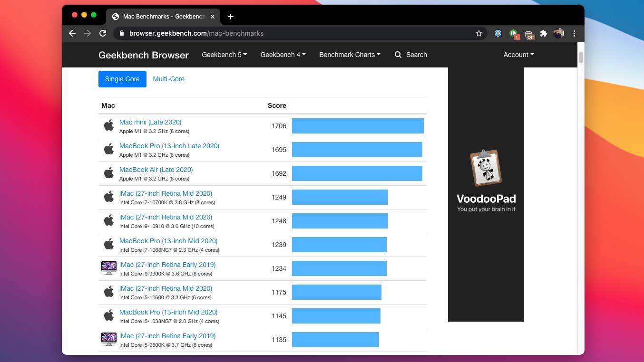Click the score bar for 1706
Viewport: 644px width, 362px height.
[x=358, y=126]
